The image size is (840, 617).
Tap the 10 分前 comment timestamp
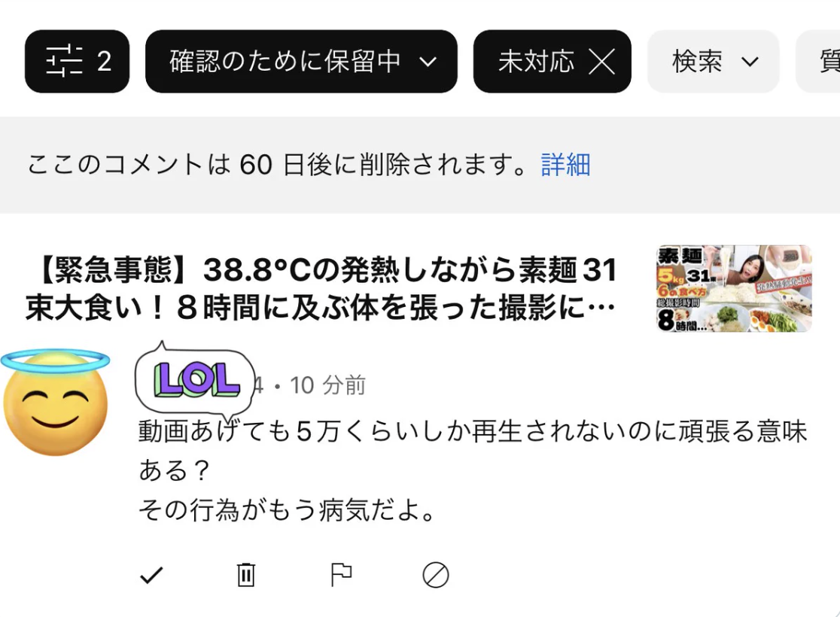click(x=328, y=385)
